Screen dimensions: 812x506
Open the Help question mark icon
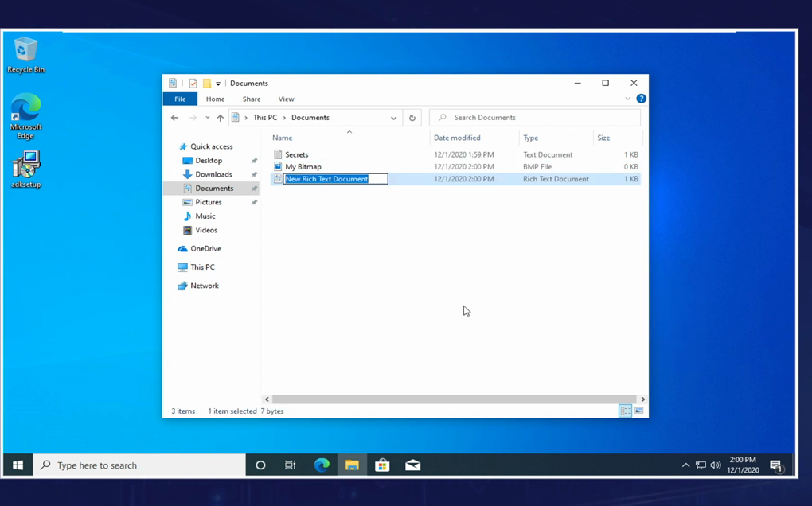(641, 99)
